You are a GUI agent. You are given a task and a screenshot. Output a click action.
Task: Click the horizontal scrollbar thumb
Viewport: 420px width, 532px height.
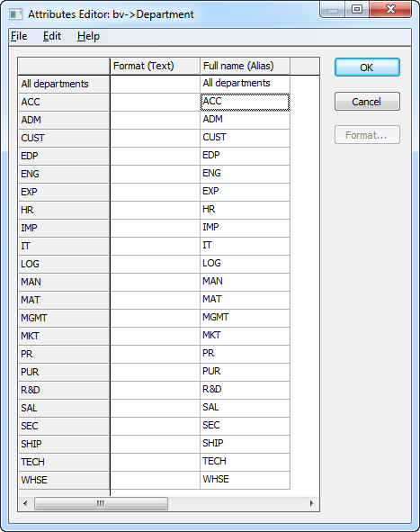101,503
